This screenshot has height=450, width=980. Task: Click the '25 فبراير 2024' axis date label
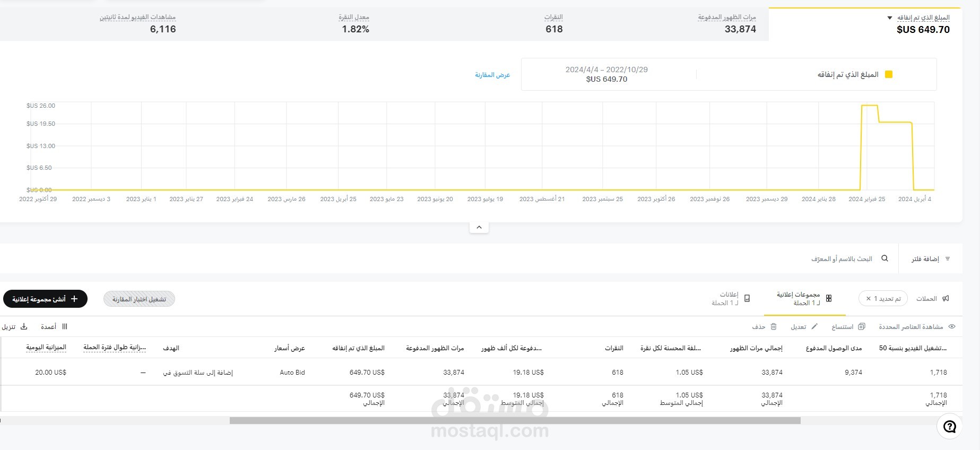point(867,199)
